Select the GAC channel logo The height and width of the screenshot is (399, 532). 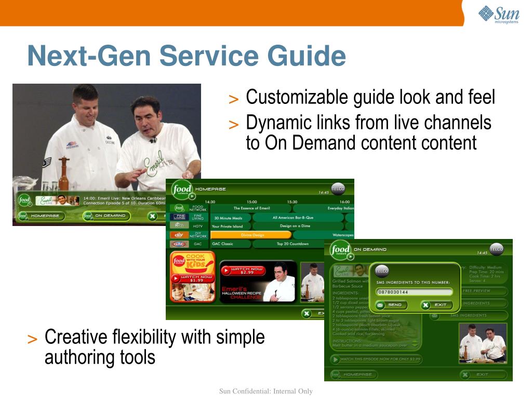pyautogui.click(x=179, y=244)
